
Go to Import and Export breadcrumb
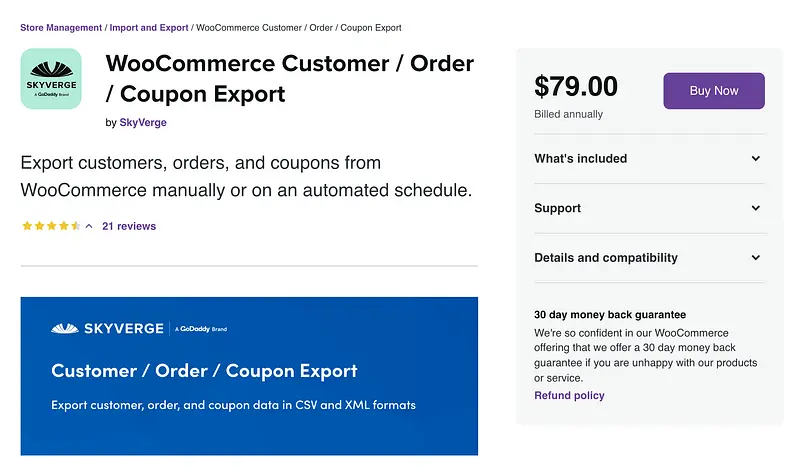point(149,28)
